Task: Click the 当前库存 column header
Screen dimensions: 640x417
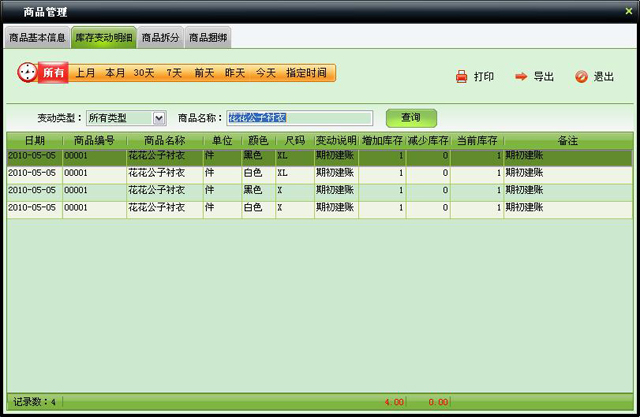Action: [x=478, y=141]
